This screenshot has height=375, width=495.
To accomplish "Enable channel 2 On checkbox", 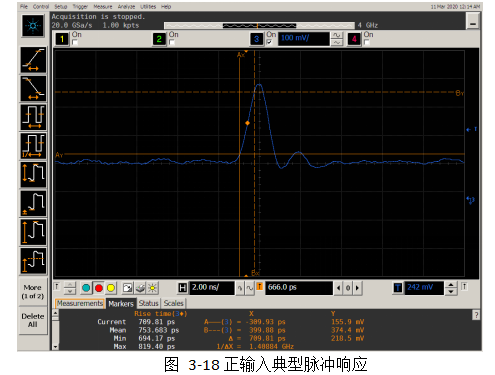I will point(172,42).
